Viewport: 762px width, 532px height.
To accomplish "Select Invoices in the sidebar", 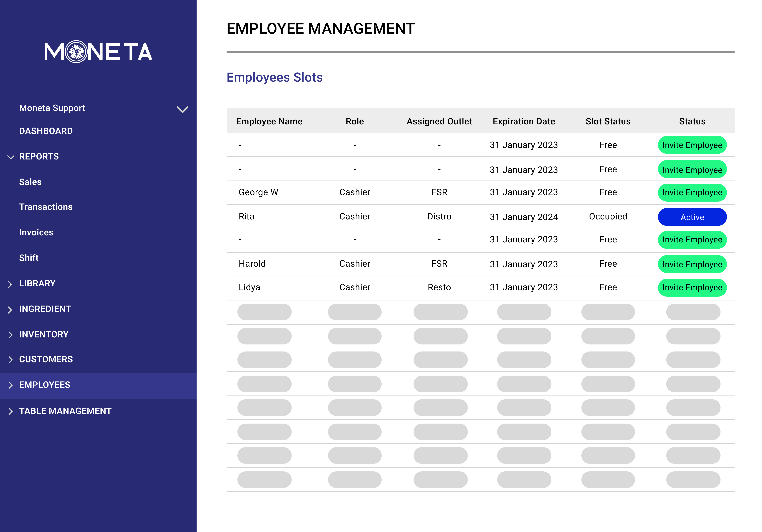I will pos(36,233).
